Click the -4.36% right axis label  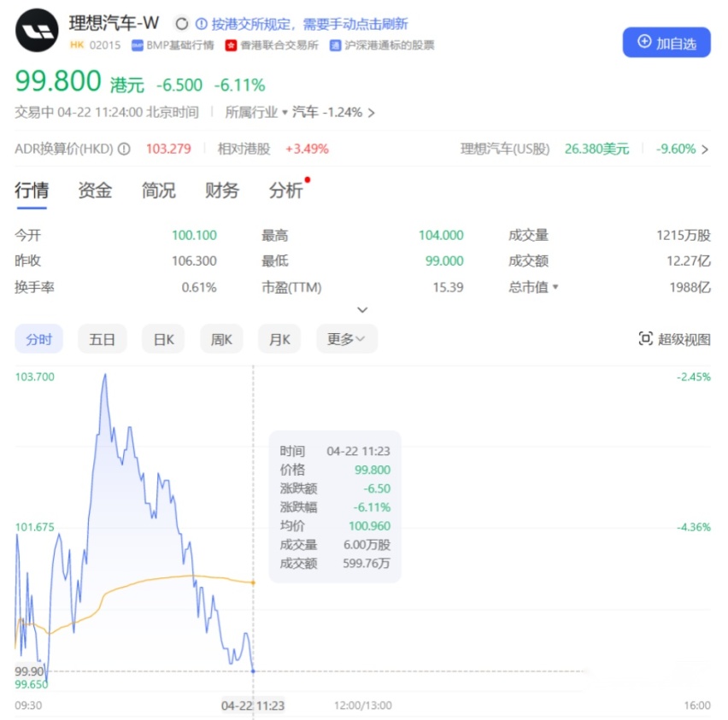pyautogui.click(x=694, y=527)
